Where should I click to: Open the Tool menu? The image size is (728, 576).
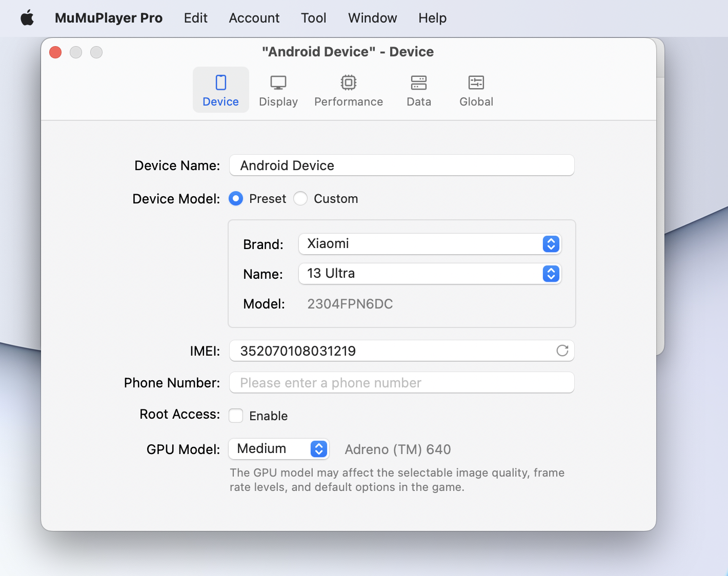click(313, 18)
